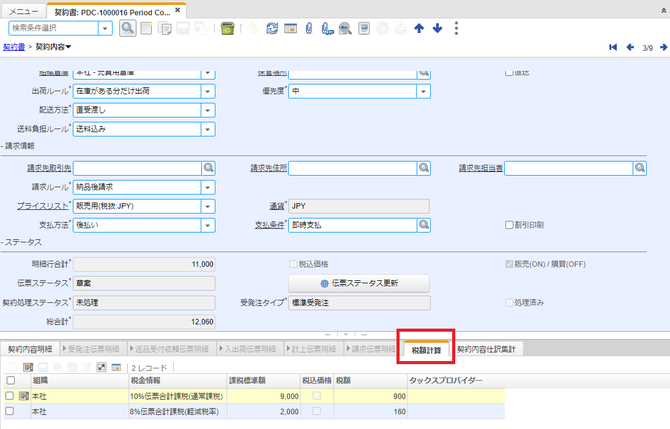Jump to the first record
This screenshot has height=429, width=670.
[613, 47]
